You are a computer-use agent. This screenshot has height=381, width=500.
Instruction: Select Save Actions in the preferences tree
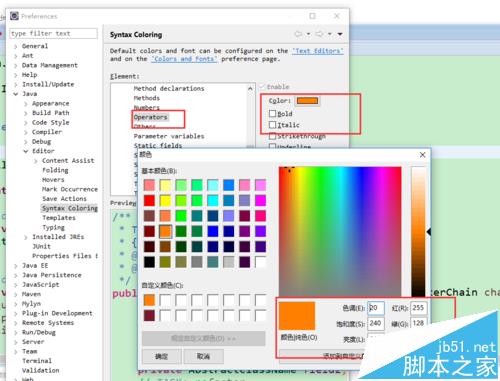64,199
